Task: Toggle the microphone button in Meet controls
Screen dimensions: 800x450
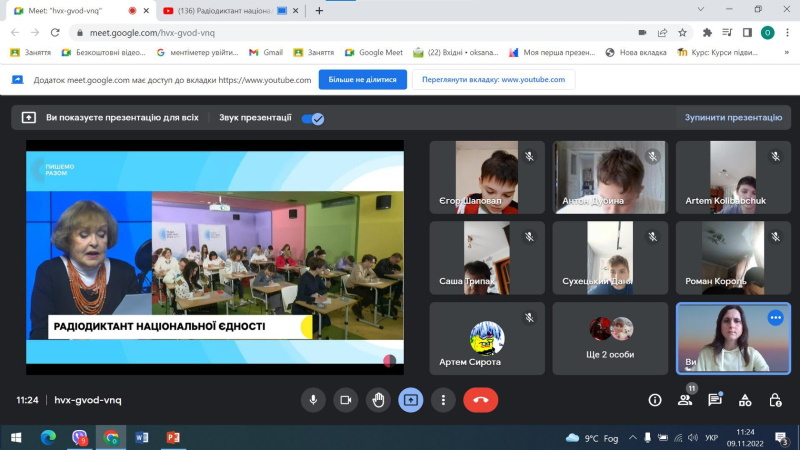Action: tap(313, 400)
